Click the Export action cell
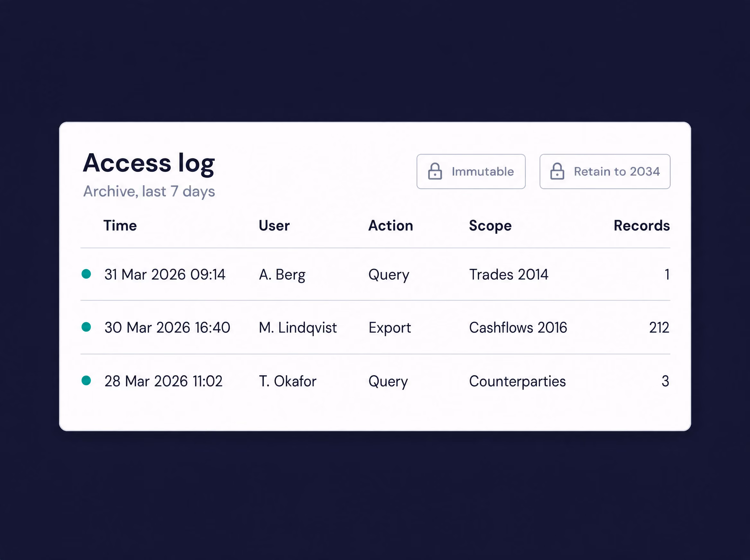Viewport: 750px width, 560px height. 390,328
